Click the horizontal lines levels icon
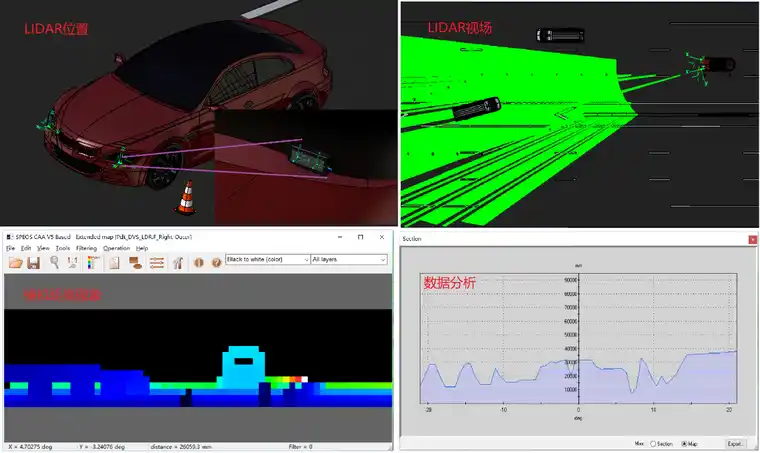760x453 pixels. point(157,263)
